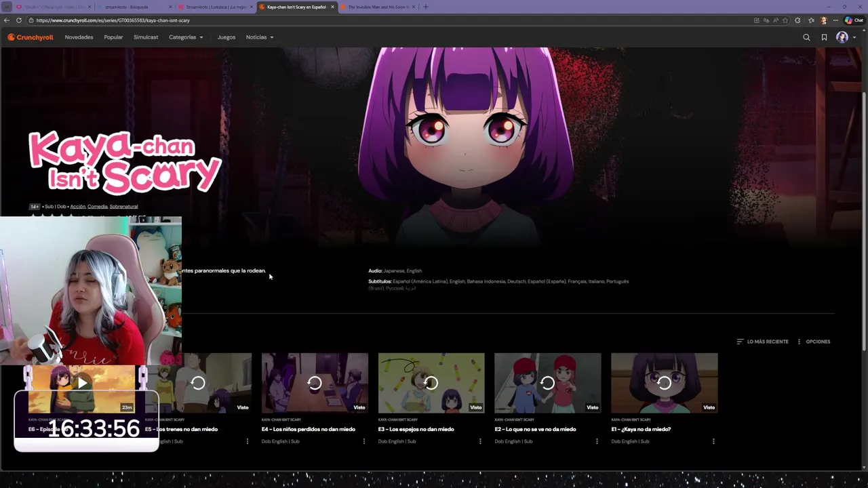Open the browser settings menu (three dots)

(835, 20)
